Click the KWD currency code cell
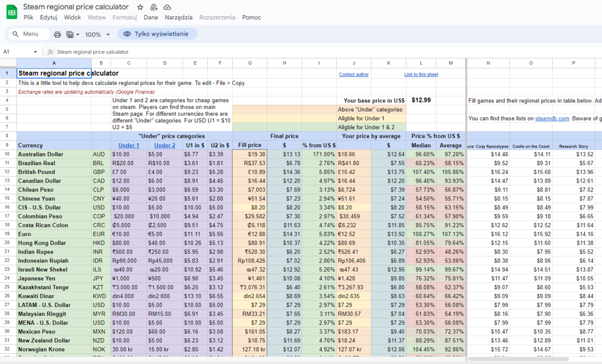The height and width of the screenshot is (364, 602). (101, 296)
